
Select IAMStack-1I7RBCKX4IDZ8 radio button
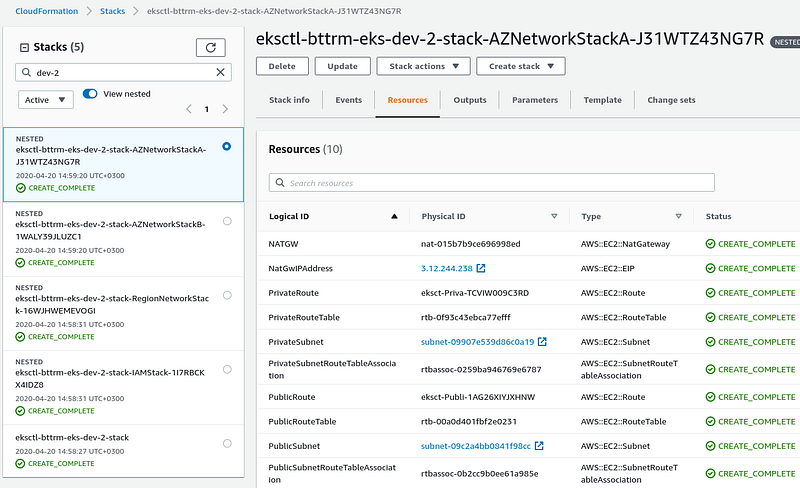pyautogui.click(x=227, y=369)
